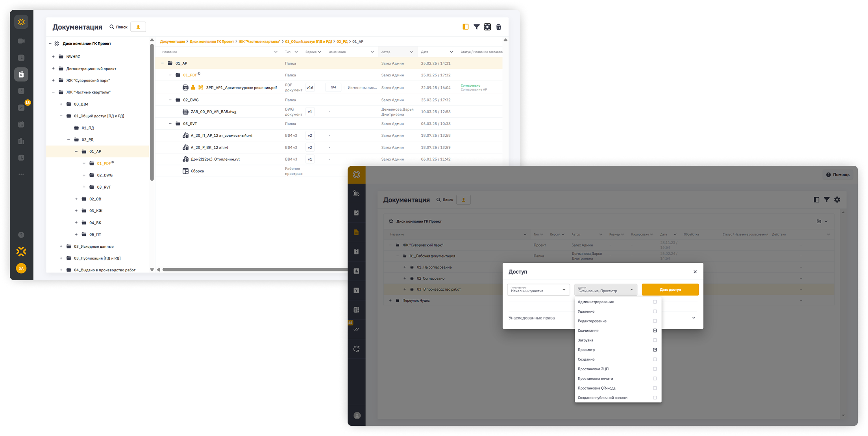868x436 pixels.
Task: Enable the Администрирование permission checkbox
Action: pyautogui.click(x=655, y=302)
